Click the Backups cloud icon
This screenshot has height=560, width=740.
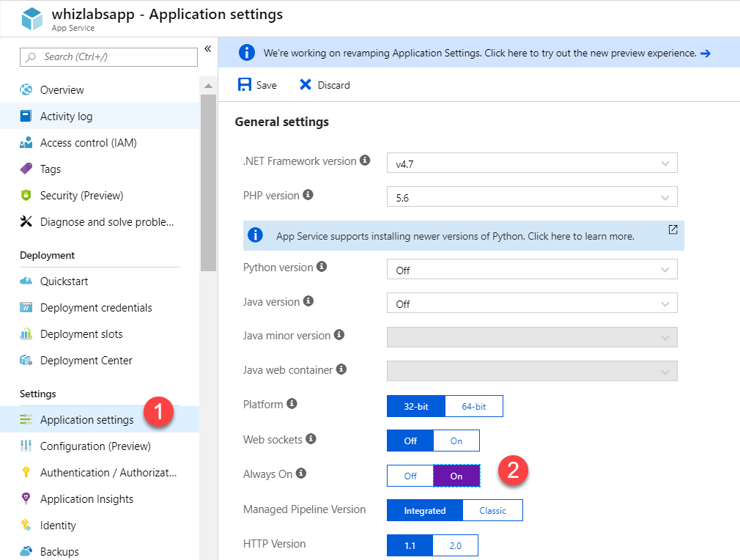(26, 551)
